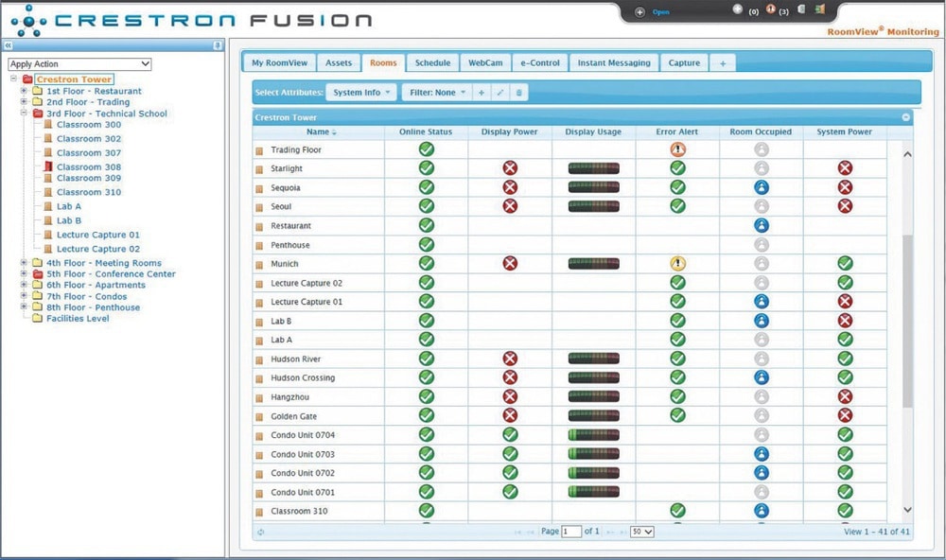Click the Hudson Crossing room name
946x560 pixels.
(303, 377)
